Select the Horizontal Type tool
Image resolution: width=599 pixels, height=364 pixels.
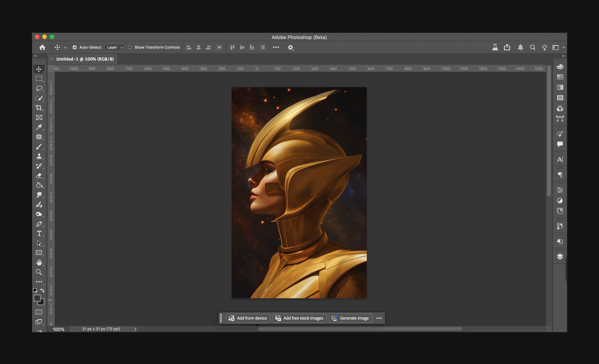coord(39,234)
